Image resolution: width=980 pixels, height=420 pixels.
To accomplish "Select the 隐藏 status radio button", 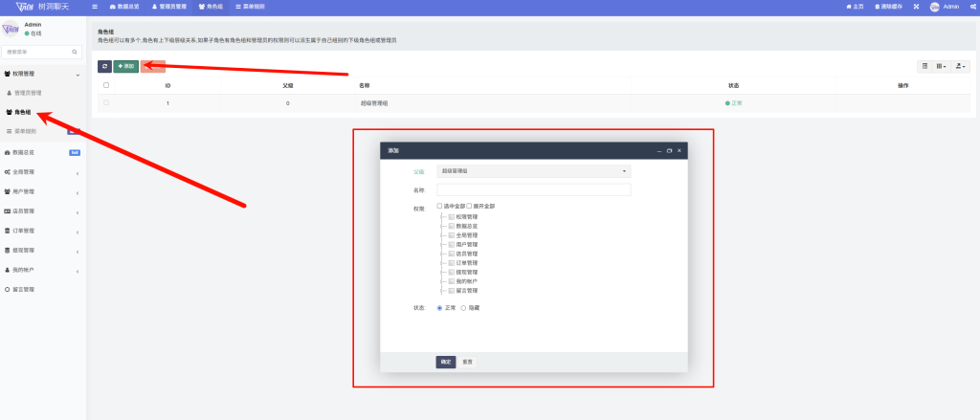I will click(464, 308).
